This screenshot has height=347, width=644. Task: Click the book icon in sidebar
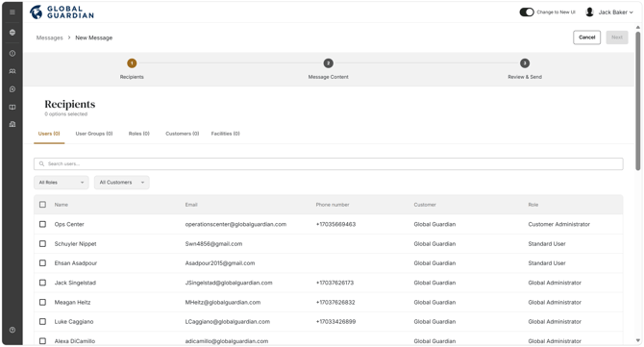(x=12, y=108)
